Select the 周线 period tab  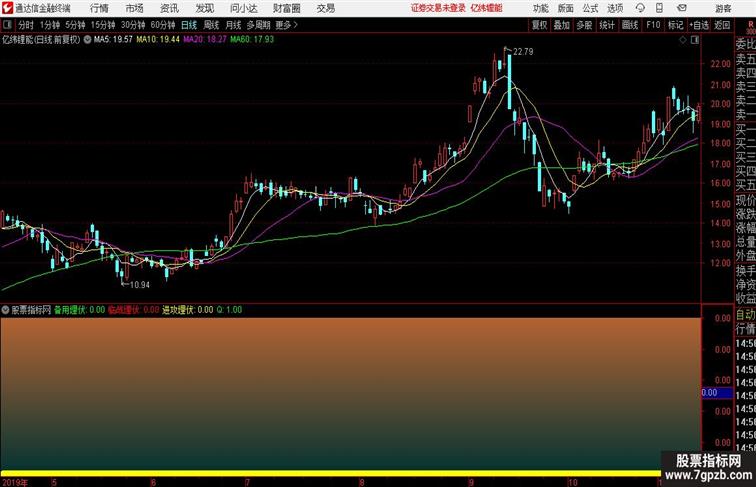click(211, 25)
